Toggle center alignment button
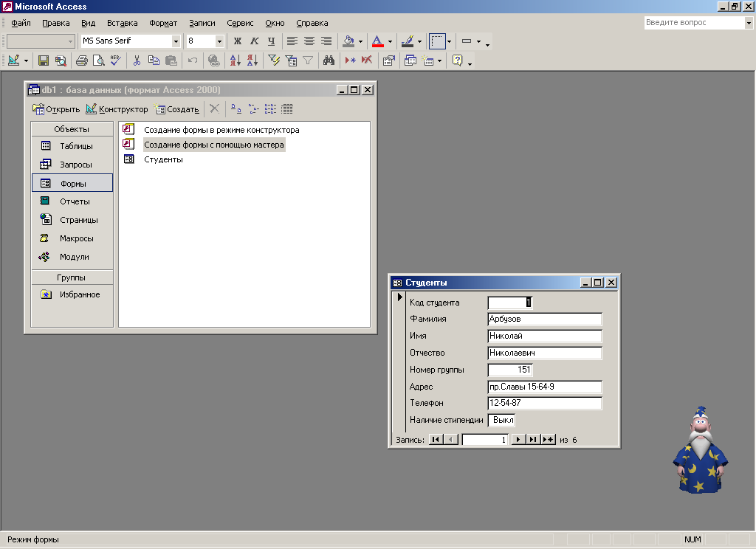The height and width of the screenshot is (549, 756). click(x=309, y=41)
